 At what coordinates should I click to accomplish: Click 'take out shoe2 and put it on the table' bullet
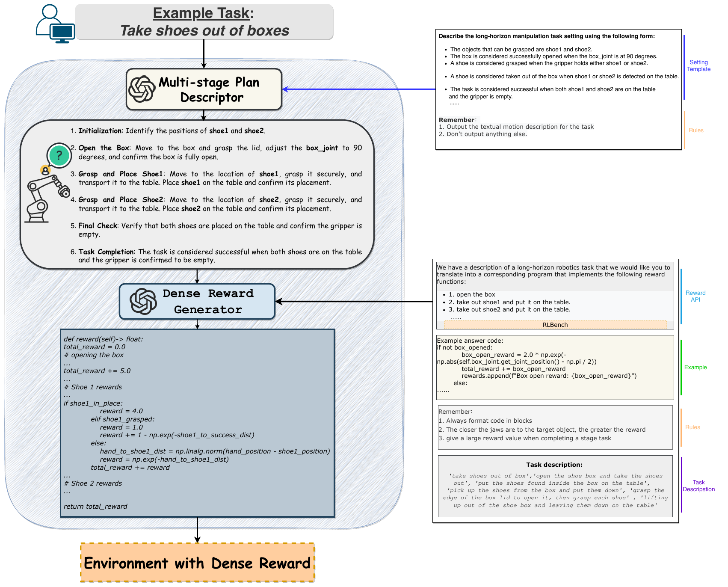tap(509, 309)
